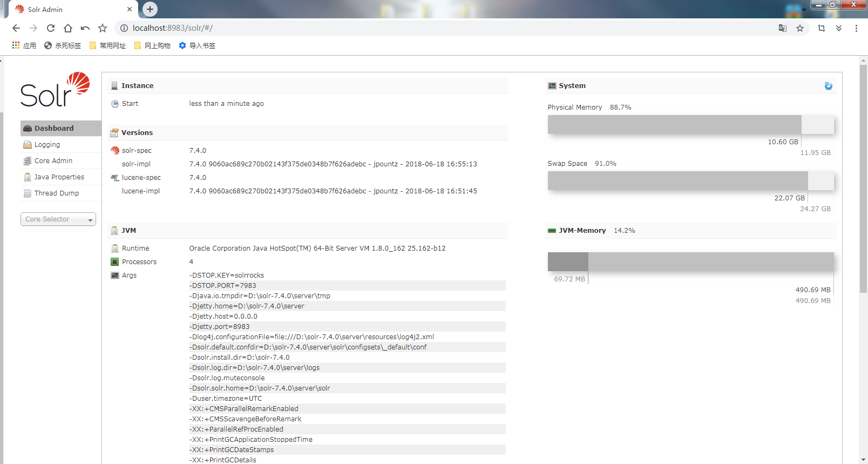Screen dimensions: 868x464
Task: Click the Versions section icon
Action: (x=114, y=133)
